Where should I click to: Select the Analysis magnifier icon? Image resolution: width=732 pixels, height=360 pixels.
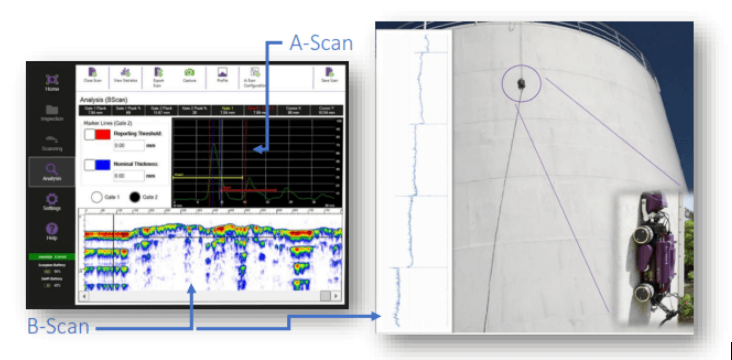click(52, 169)
